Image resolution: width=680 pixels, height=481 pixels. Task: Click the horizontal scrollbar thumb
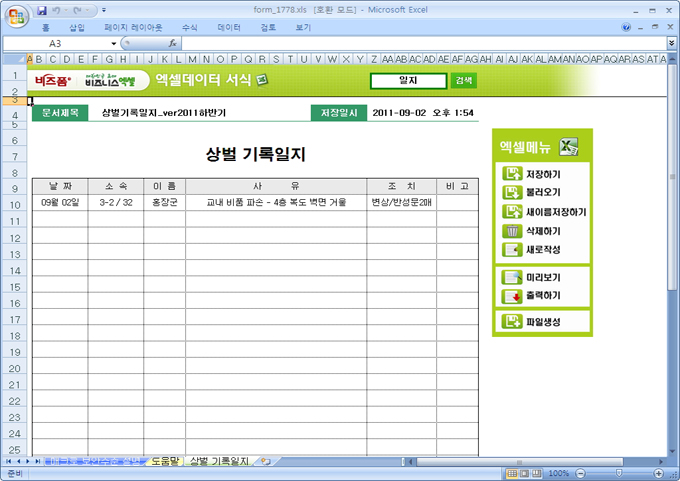coord(520,462)
